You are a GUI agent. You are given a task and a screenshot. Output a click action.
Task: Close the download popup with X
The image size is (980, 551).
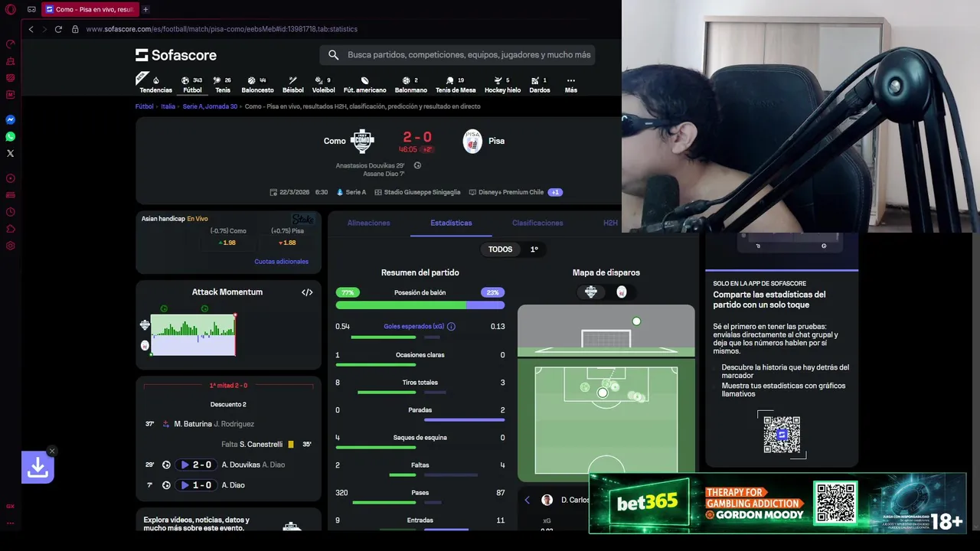click(51, 451)
